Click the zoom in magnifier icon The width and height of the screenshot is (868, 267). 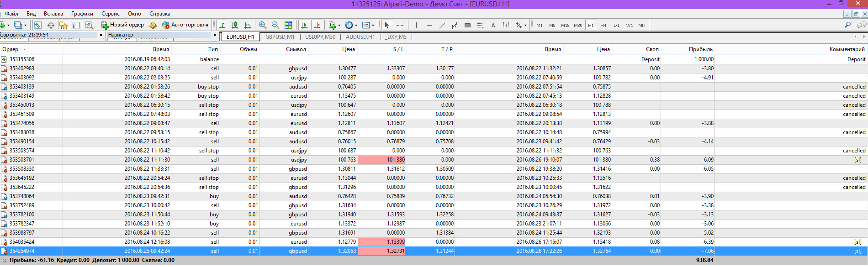263,25
